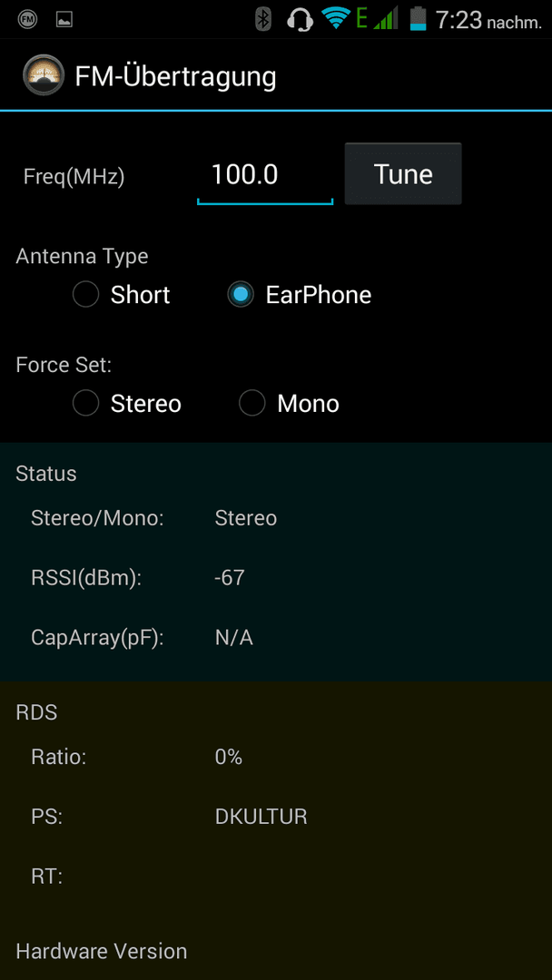The width and height of the screenshot is (552, 980).
Task: Open the picture notification icon
Action: (x=64, y=19)
